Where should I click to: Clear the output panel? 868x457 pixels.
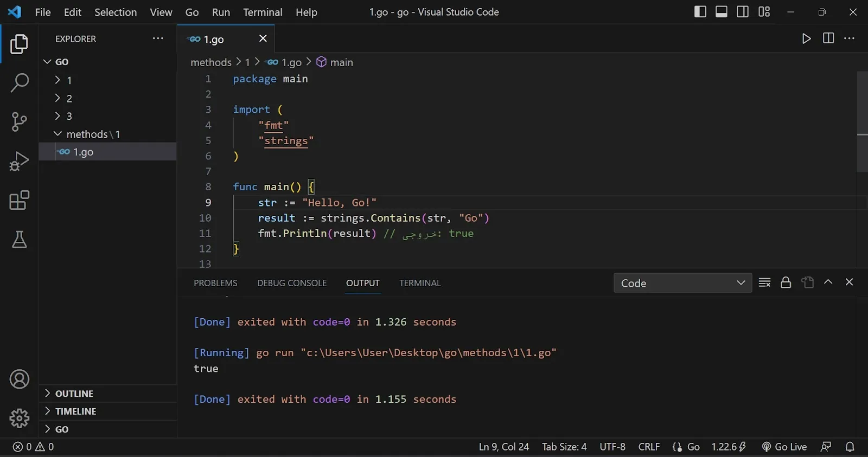(x=764, y=282)
